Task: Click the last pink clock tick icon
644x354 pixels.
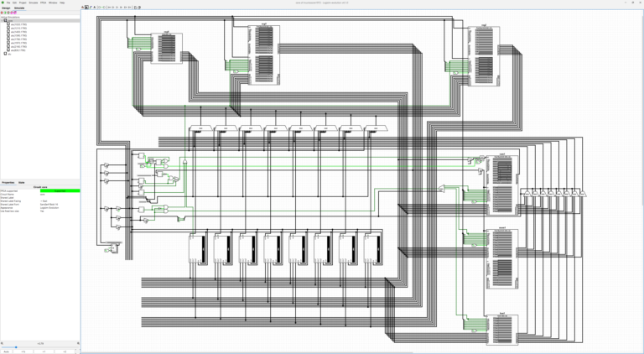Action: coord(15,13)
